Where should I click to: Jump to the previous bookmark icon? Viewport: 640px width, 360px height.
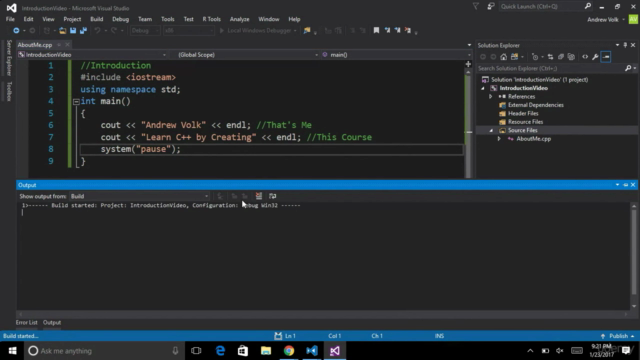[x=387, y=30]
